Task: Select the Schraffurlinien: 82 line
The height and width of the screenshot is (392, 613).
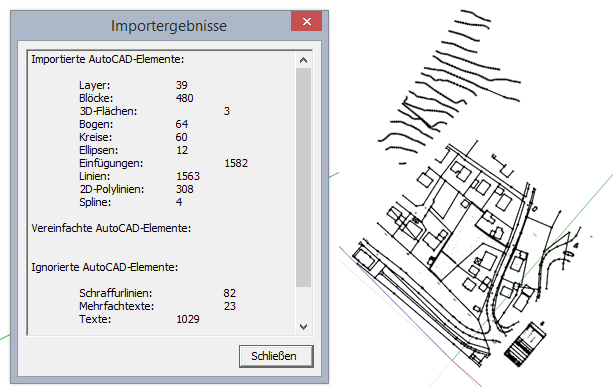Action: 157,293
